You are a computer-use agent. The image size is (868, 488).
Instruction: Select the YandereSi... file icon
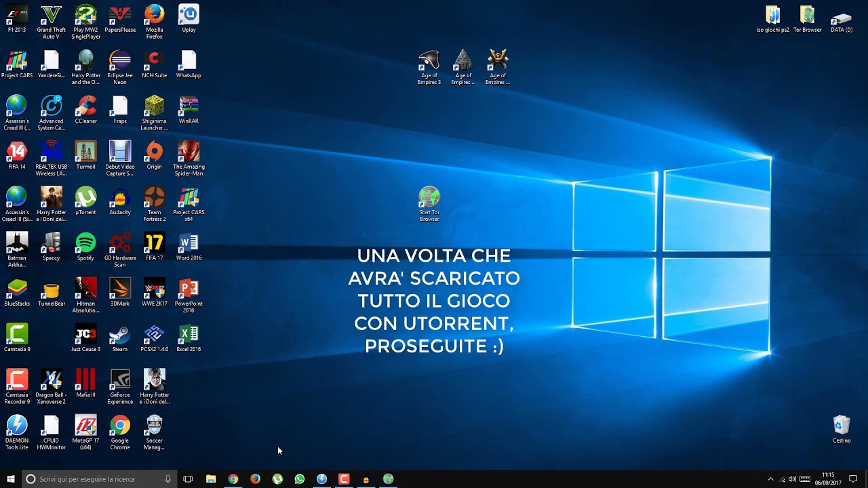52,64
